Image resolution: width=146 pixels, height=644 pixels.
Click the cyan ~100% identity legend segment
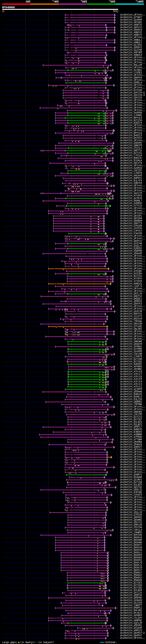tap(130, 4)
